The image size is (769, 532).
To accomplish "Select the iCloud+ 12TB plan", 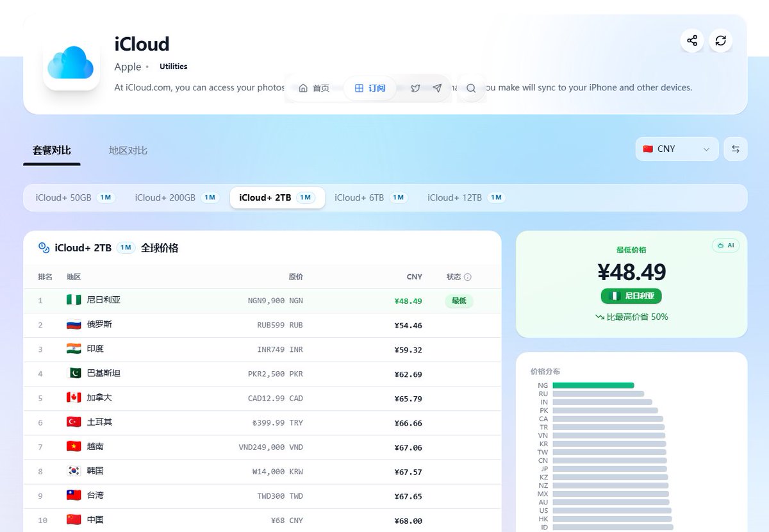I will 467,197.
